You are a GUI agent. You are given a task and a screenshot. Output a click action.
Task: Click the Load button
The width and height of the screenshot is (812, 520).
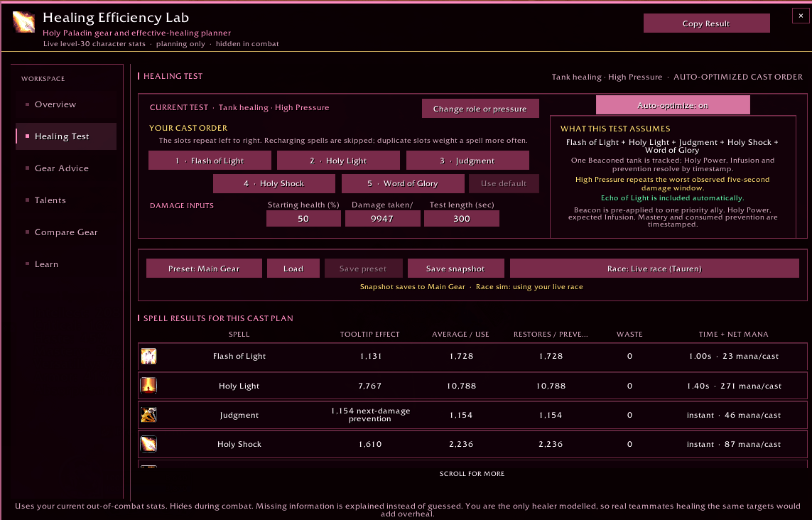pos(293,269)
